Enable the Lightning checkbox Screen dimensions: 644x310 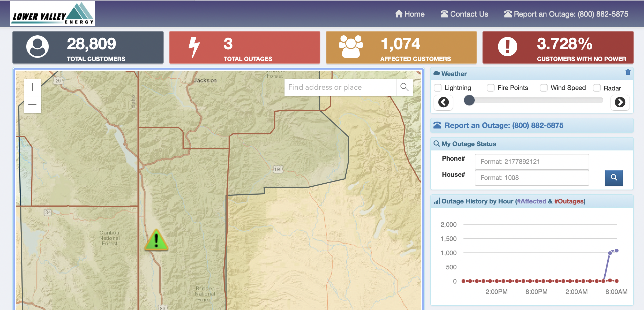tap(438, 88)
